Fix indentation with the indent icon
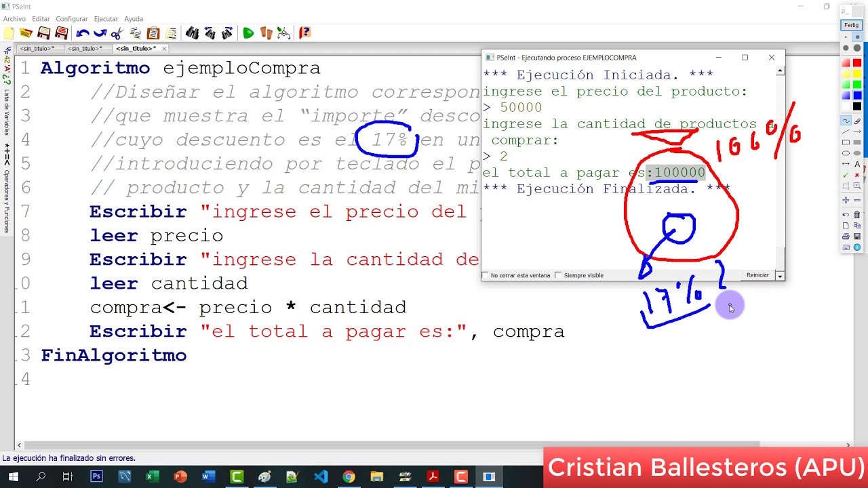The height and width of the screenshot is (488, 868). pyautogui.click(x=171, y=33)
